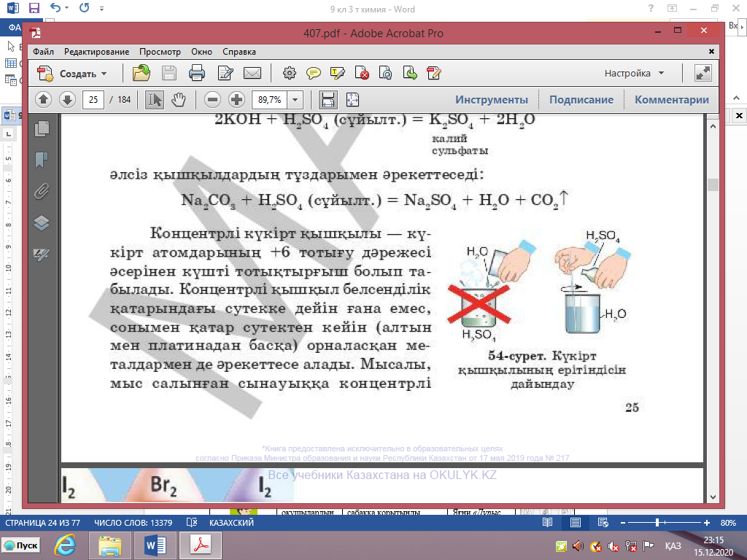Open the Файл menu
The width and height of the screenshot is (747, 560).
(43, 52)
